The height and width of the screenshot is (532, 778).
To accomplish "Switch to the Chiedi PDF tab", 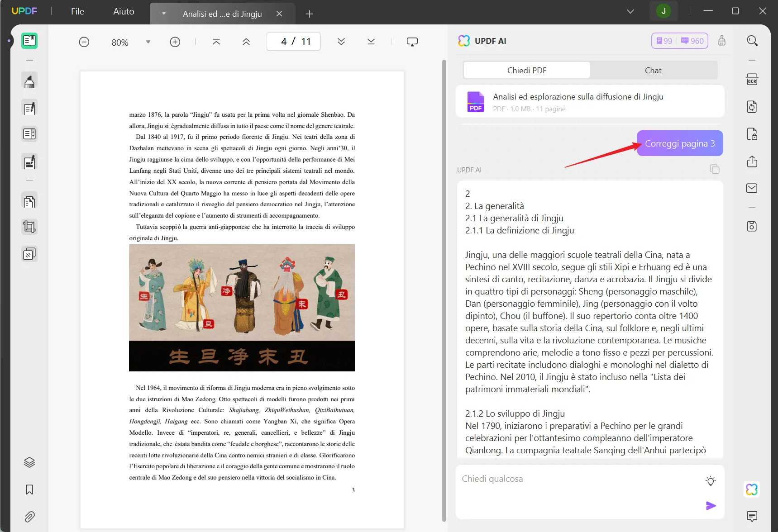I will pos(527,70).
